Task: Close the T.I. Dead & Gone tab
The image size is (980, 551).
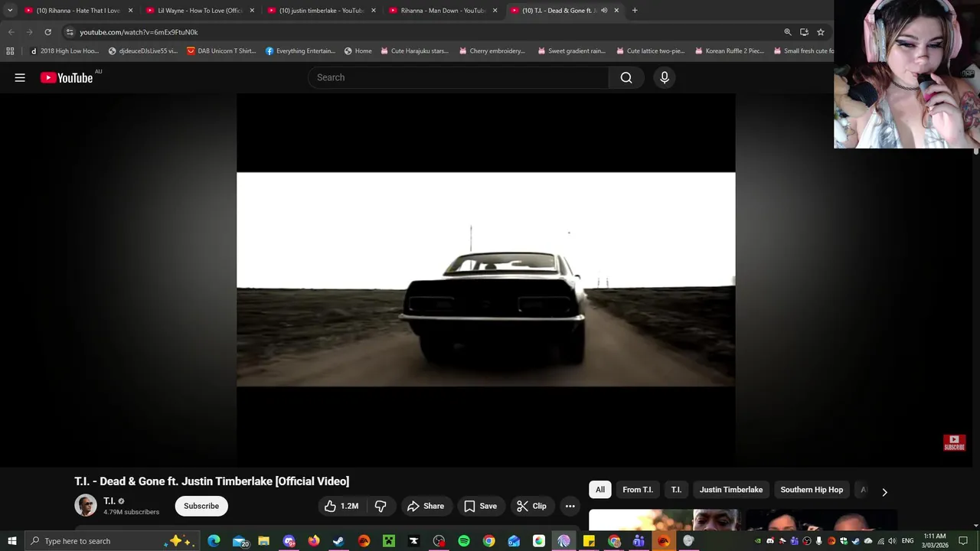Action: coord(616,11)
